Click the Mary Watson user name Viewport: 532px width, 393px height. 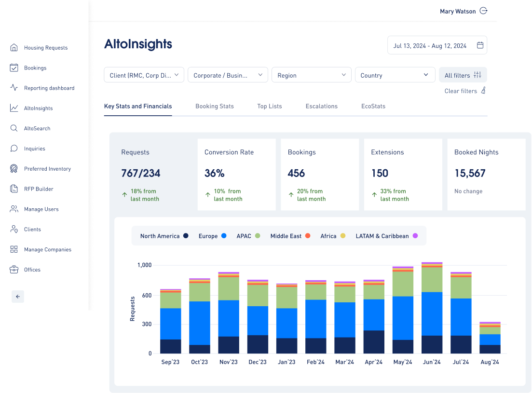[458, 11]
